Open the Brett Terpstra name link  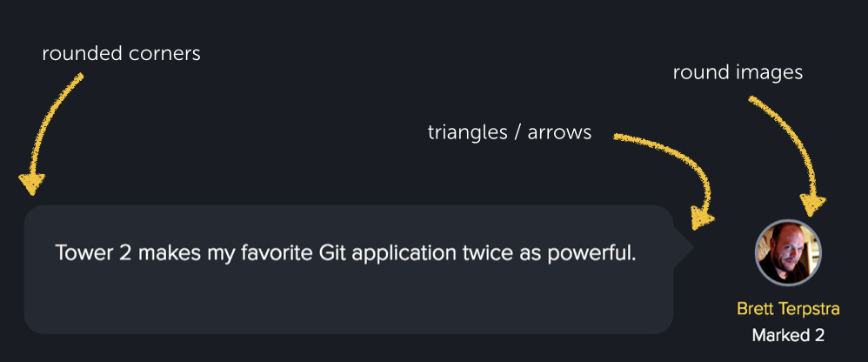point(788,309)
